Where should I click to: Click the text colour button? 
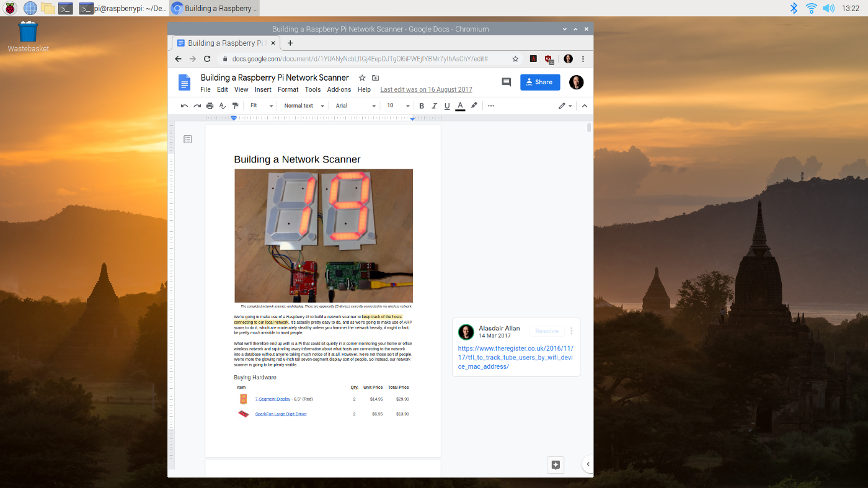[x=460, y=106]
